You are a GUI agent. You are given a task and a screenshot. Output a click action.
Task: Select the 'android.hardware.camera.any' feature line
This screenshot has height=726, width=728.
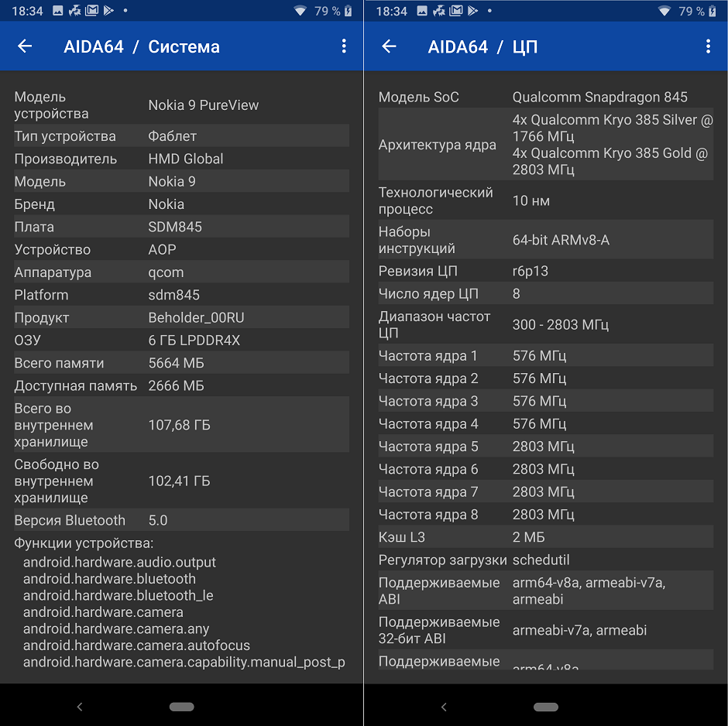tap(116, 629)
